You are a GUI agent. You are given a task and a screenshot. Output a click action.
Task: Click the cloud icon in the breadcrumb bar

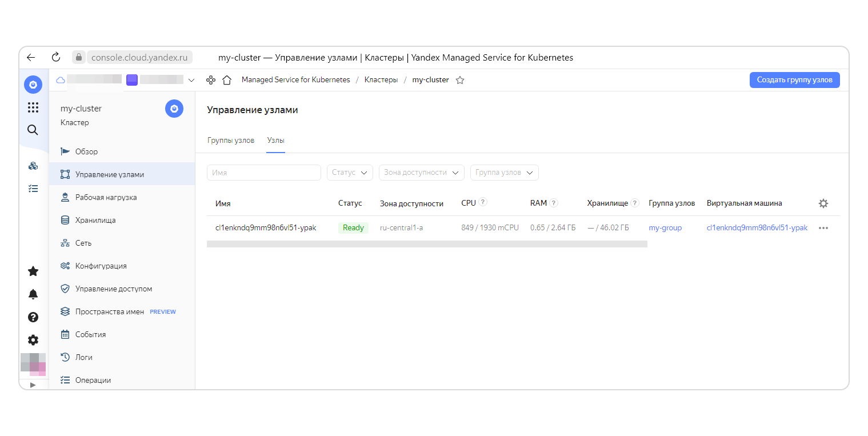coord(60,80)
